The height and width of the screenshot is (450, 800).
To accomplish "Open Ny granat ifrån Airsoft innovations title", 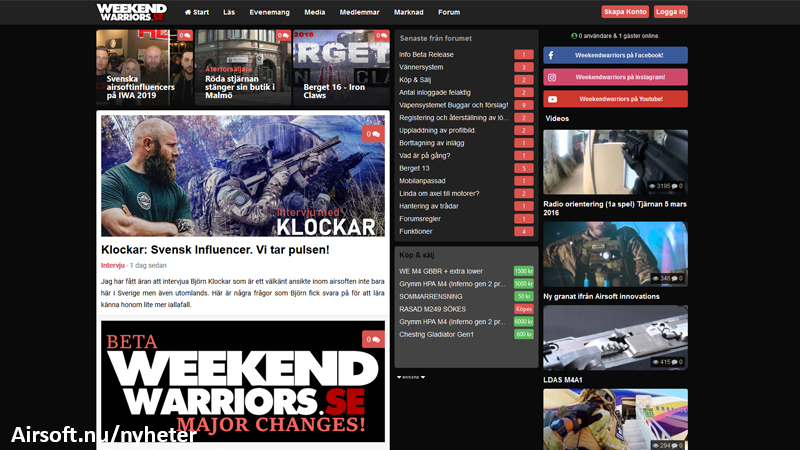I will 601,296.
